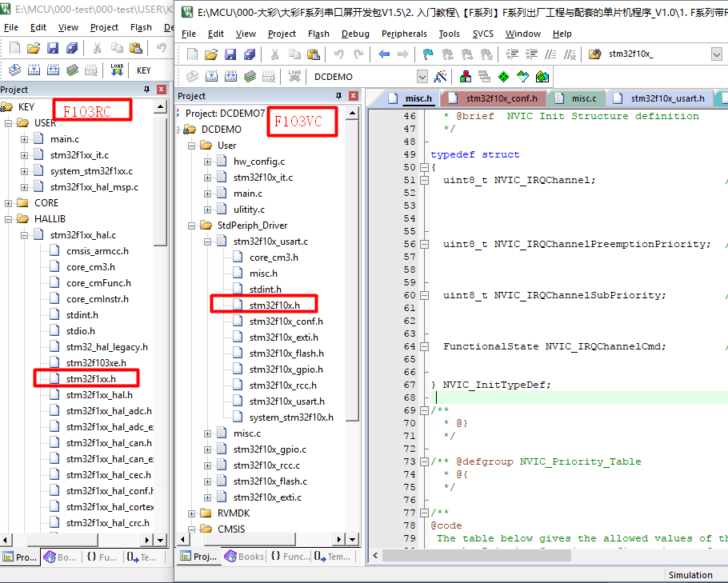This screenshot has width=728, height=583.
Task: Click Batch build icon in DCDEMO window
Action: click(250, 77)
